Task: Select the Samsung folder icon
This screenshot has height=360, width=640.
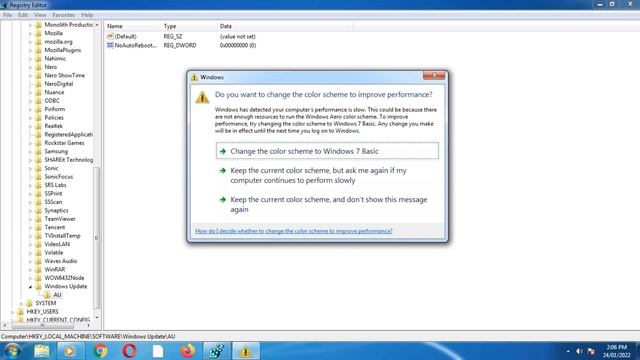Action: [x=38, y=151]
